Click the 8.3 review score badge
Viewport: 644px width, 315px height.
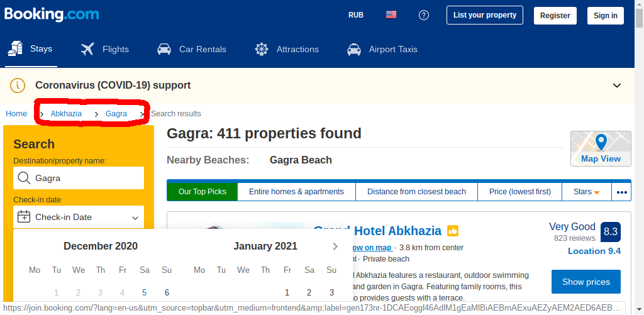coord(610,232)
